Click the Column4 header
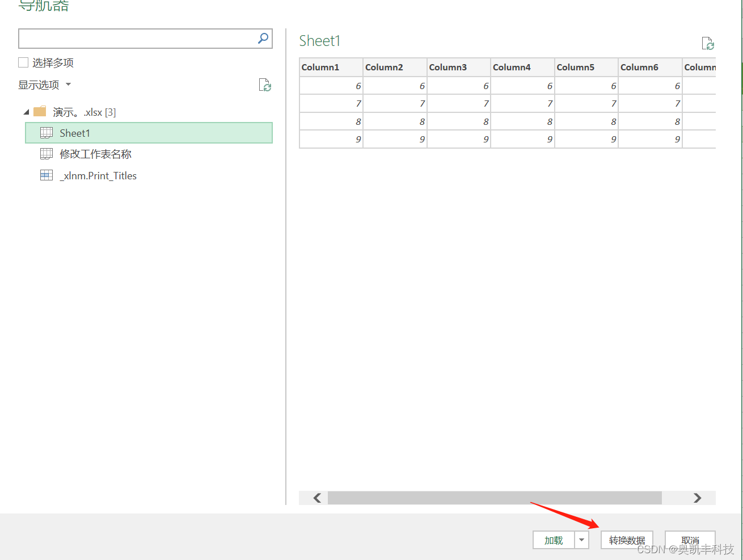Image resolution: width=743 pixels, height=560 pixels. (x=522, y=67)
